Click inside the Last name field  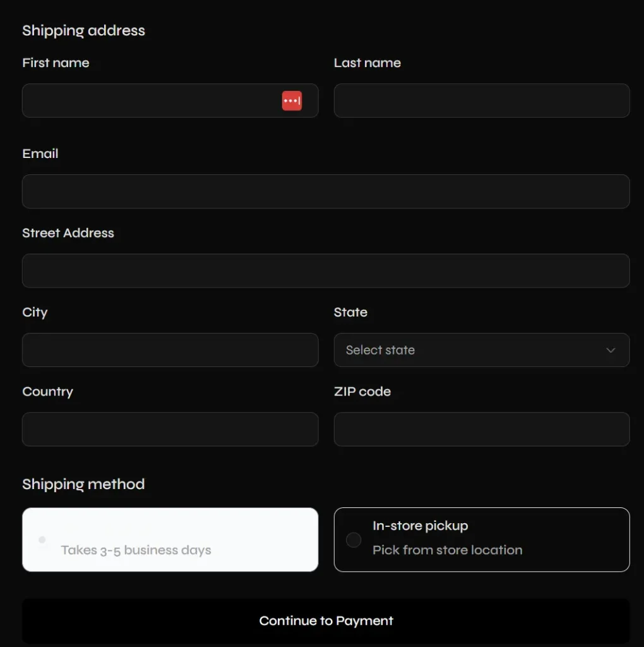tap(482, 100)
